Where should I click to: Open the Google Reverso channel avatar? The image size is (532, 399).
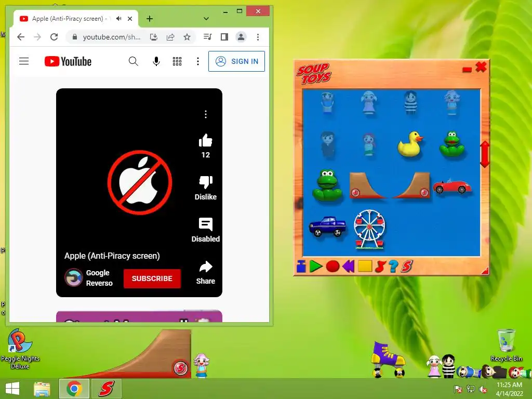point(74,277)
